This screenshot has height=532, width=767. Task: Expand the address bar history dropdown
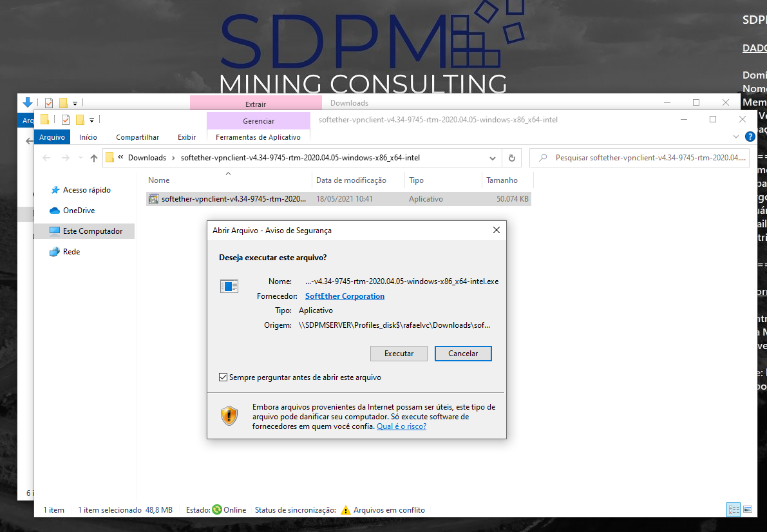[x=493, y=158]
